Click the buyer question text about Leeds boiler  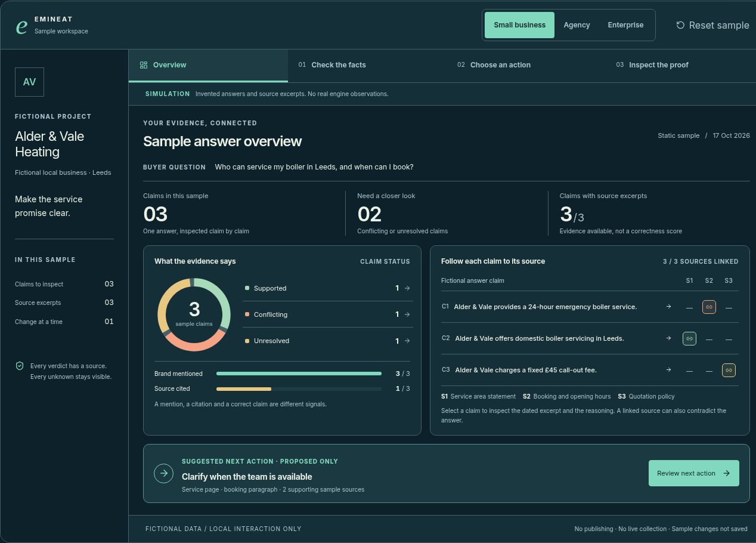tap(314, 167)
